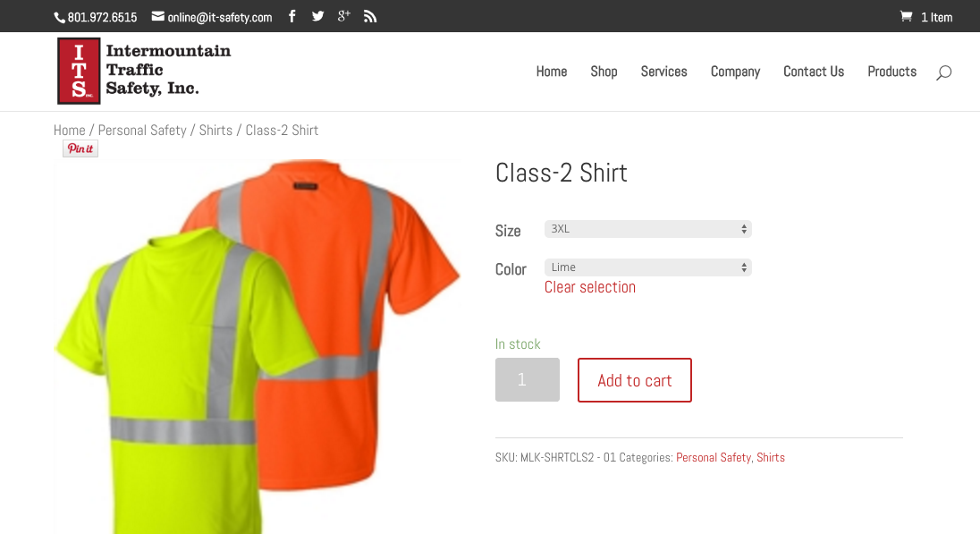Click the Class-2 Shirt product title

(561, 174)
